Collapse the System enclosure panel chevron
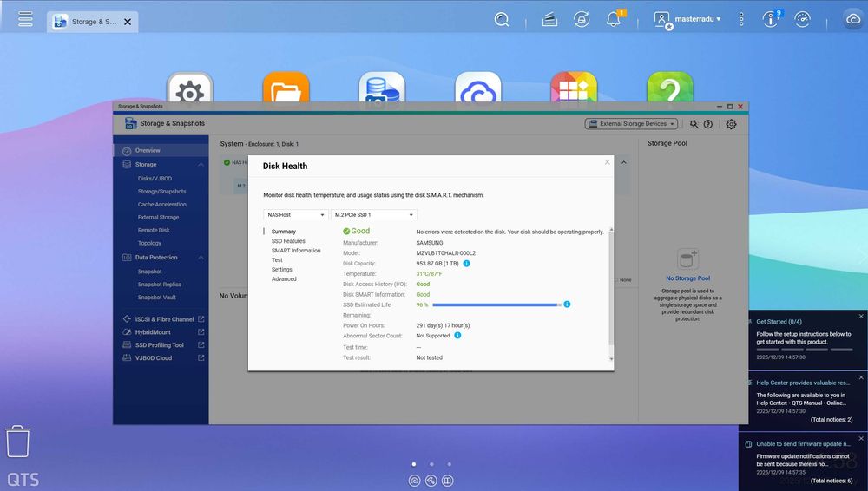The image size is (868, 491). pos(624,163)
